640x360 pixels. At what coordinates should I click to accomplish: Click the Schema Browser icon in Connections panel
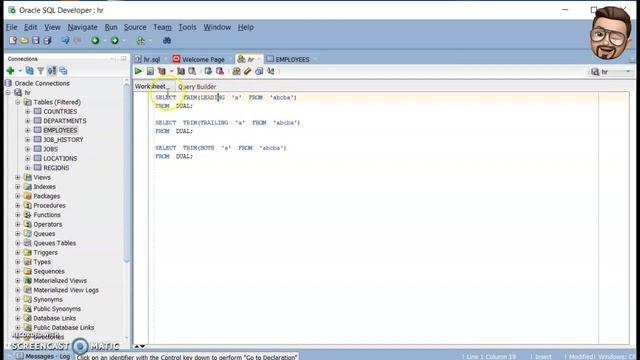[52, 71]
